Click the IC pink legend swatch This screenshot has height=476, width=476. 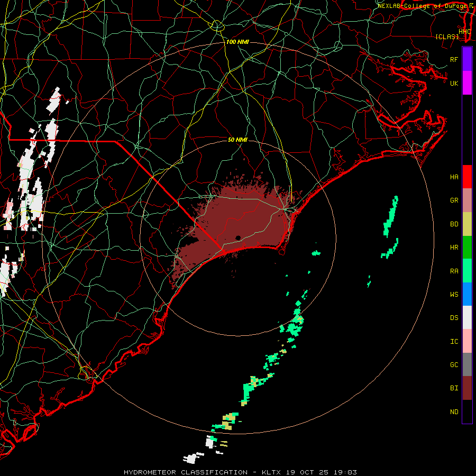(467, 341)
